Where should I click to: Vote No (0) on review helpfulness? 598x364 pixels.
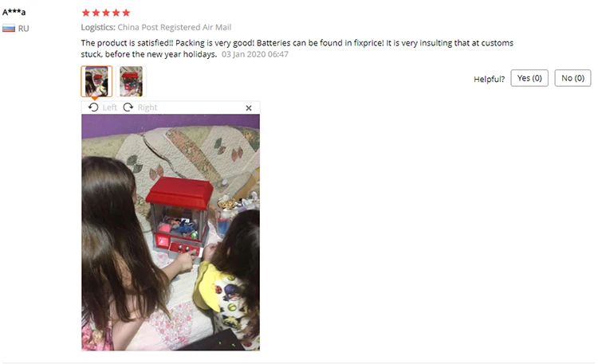[x=572, y=78]
